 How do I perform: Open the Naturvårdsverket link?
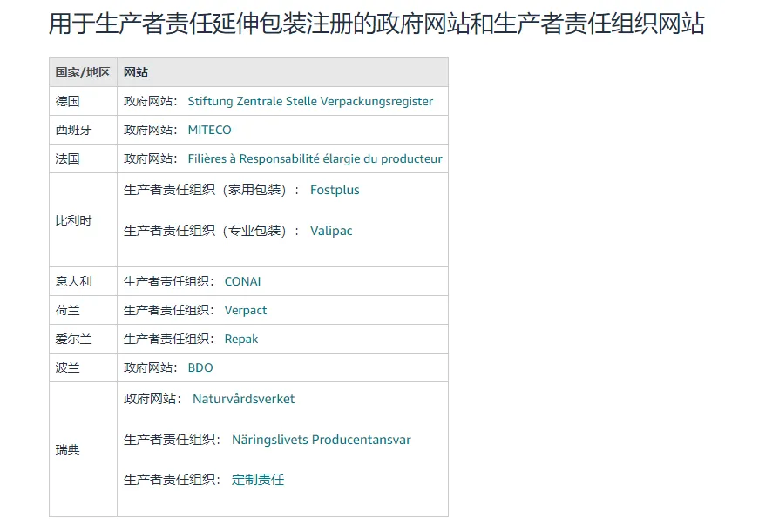243,399
